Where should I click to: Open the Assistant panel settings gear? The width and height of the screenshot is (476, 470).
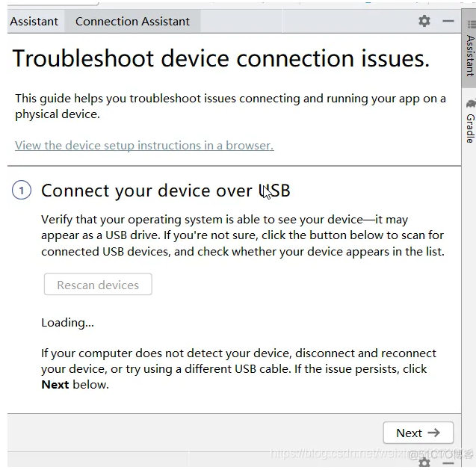tap(424, 21)
